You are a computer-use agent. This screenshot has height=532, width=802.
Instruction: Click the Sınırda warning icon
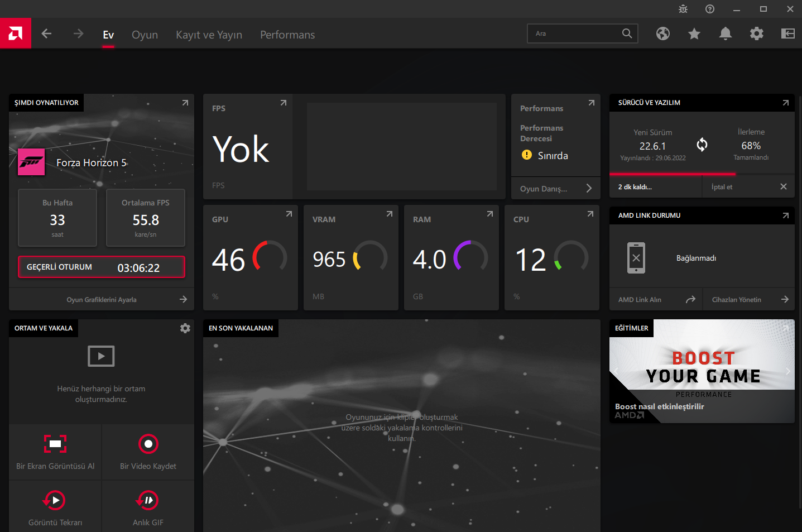pos(527,155)
